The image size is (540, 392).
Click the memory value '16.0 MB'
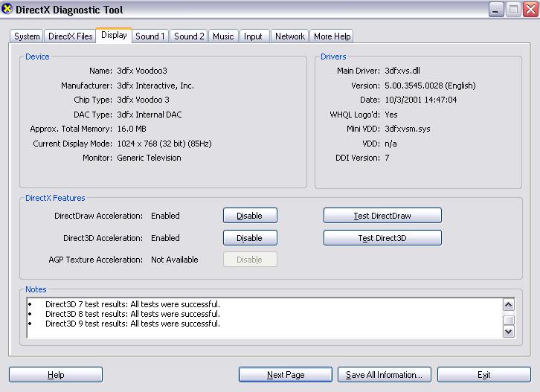click(x=132, y=129)
